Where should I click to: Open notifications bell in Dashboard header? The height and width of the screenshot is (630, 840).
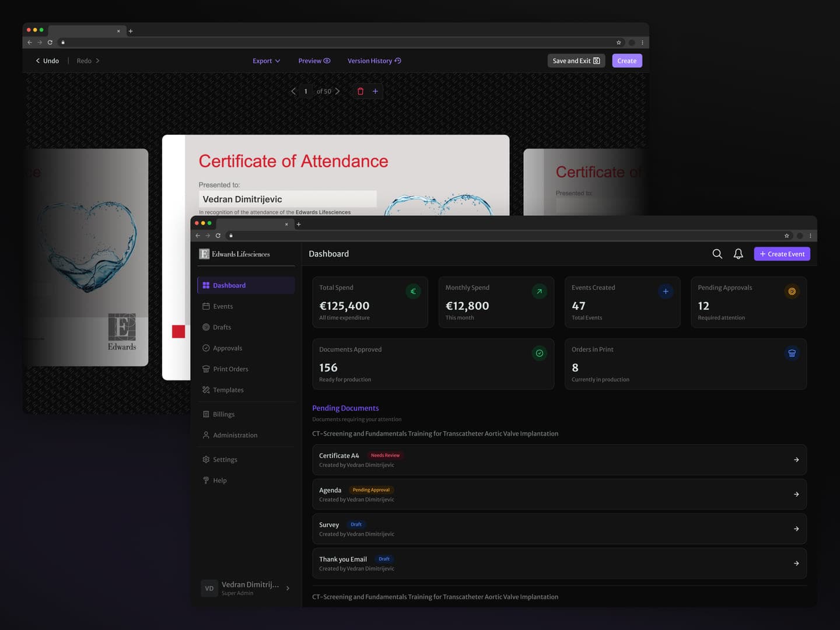[738, 254]
